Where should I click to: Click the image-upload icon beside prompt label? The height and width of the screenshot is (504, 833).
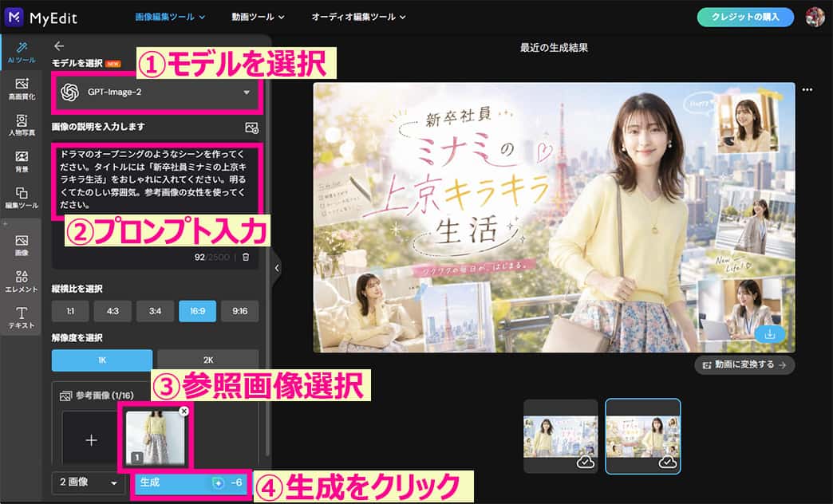point(252,128)
